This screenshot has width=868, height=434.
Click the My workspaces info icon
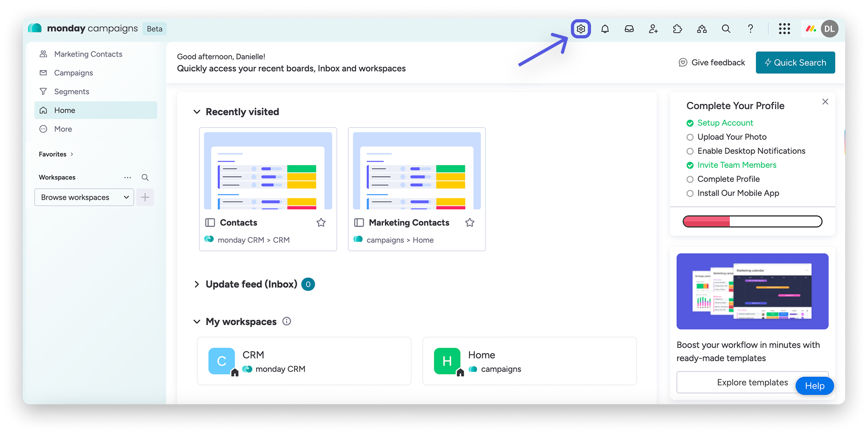[x=287, y=321]
